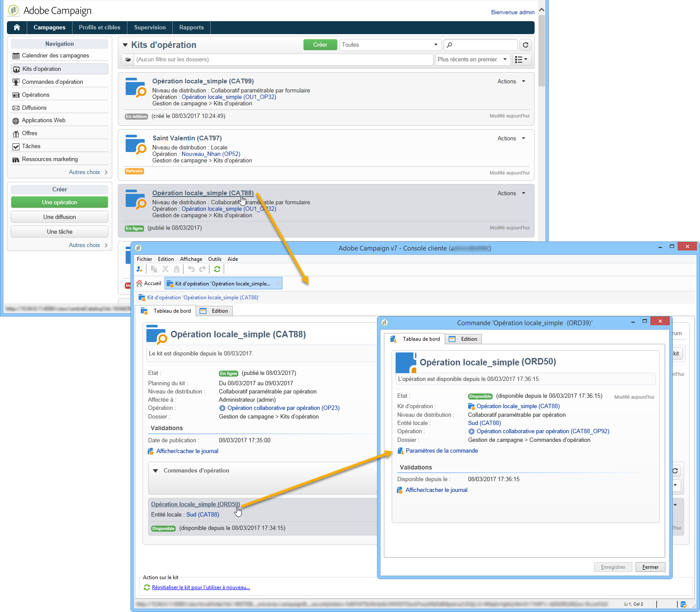Expand Autres choix under Créer
This screenshot has width=700, height=612.
point(89,245)
